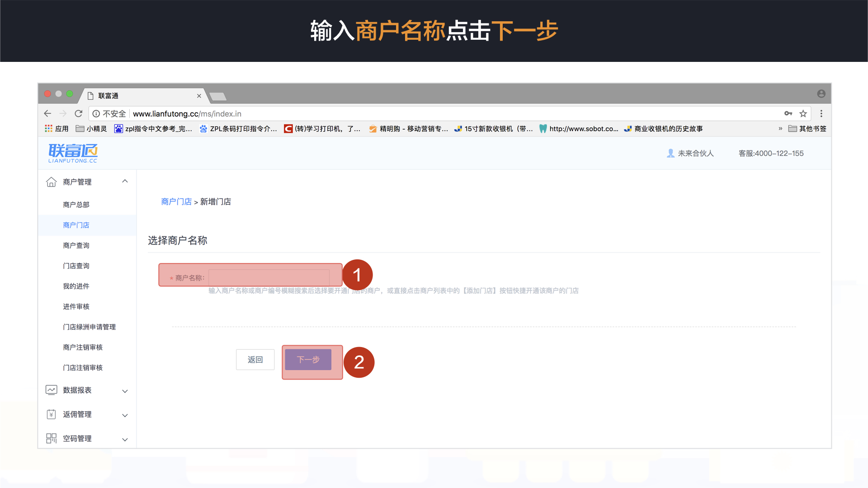The image size is (868, 488).
Task: Click the 未来合伙人 username text
Action: pos(696,154)
